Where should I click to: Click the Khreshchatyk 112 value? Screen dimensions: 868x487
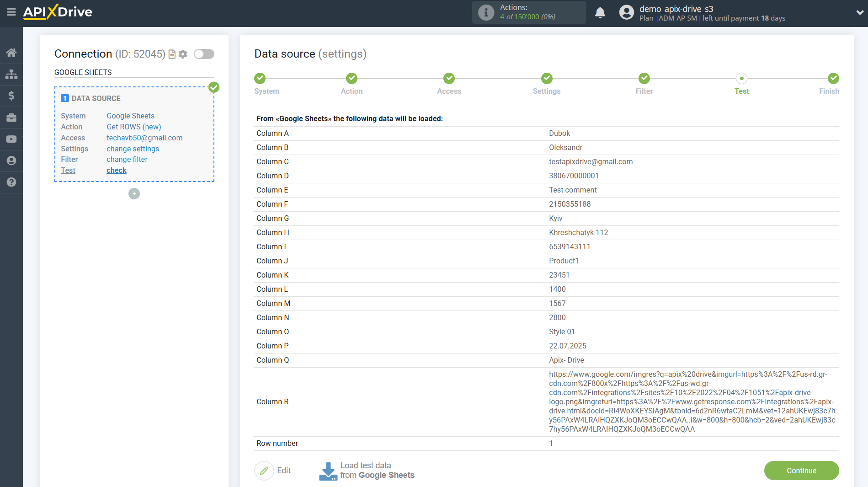(x=578, y=232)
